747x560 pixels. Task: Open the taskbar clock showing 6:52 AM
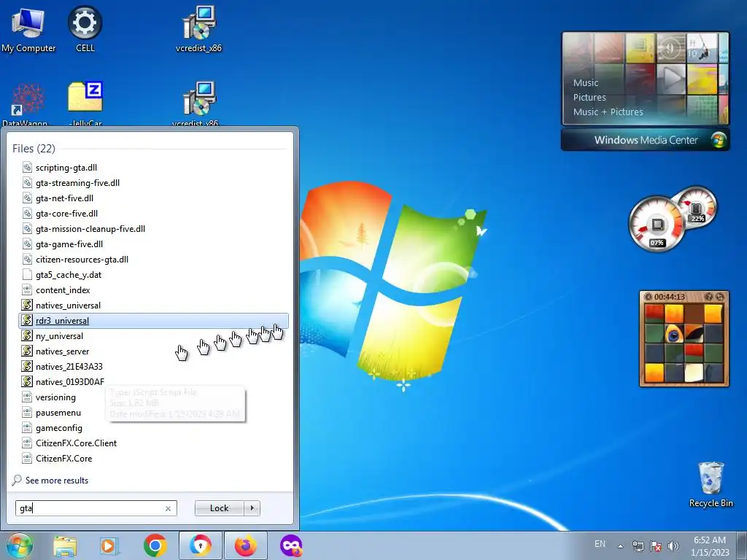(x=710, y=546)
